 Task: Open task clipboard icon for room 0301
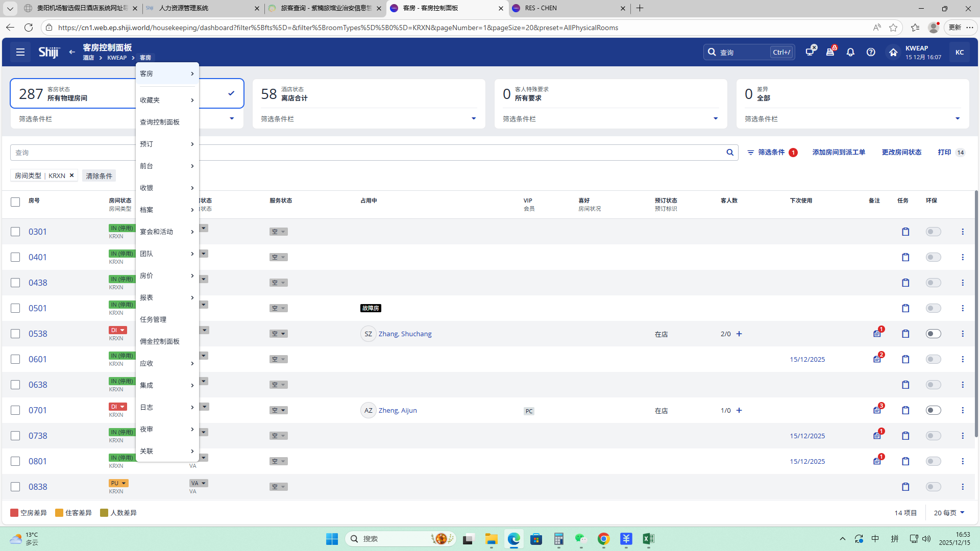coord(905,232)
